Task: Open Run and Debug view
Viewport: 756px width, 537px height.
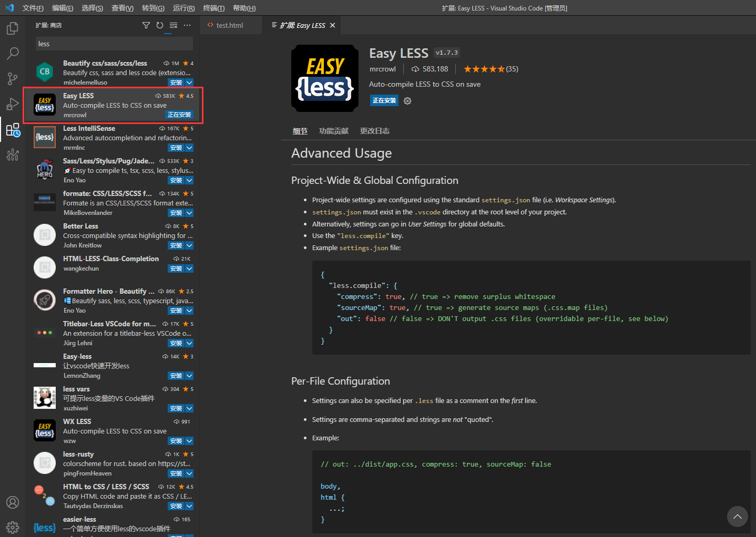Action: click(x=13, y=104)
